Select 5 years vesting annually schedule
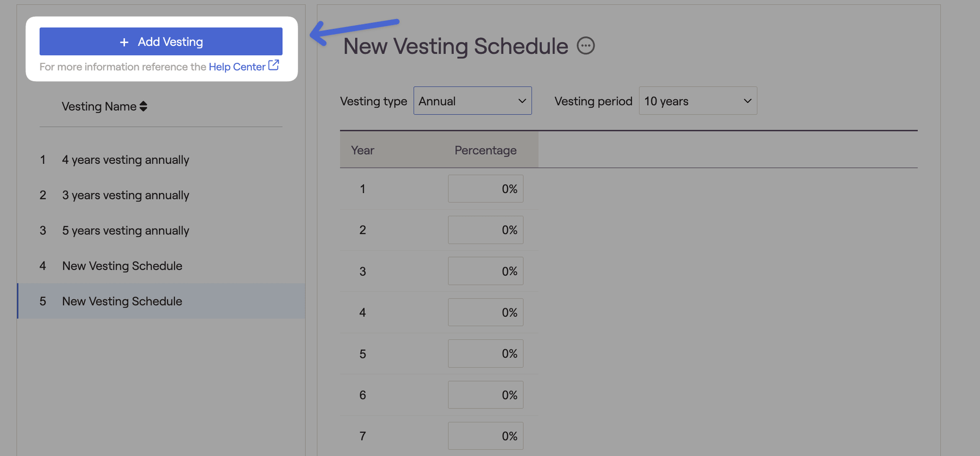This screenshot has width=980, height=456. coord(126,231)
